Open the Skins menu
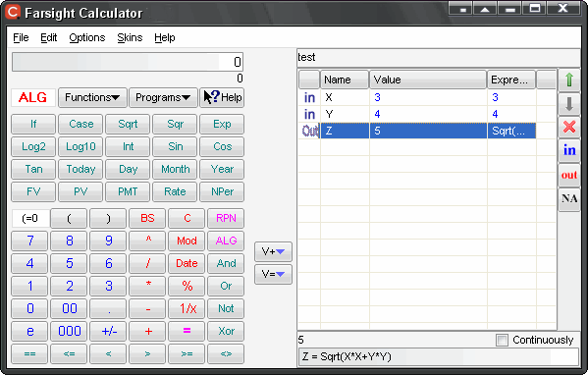The height and width of the screenshot is (375, 588). pyautogui.click(x=130, y=37)
